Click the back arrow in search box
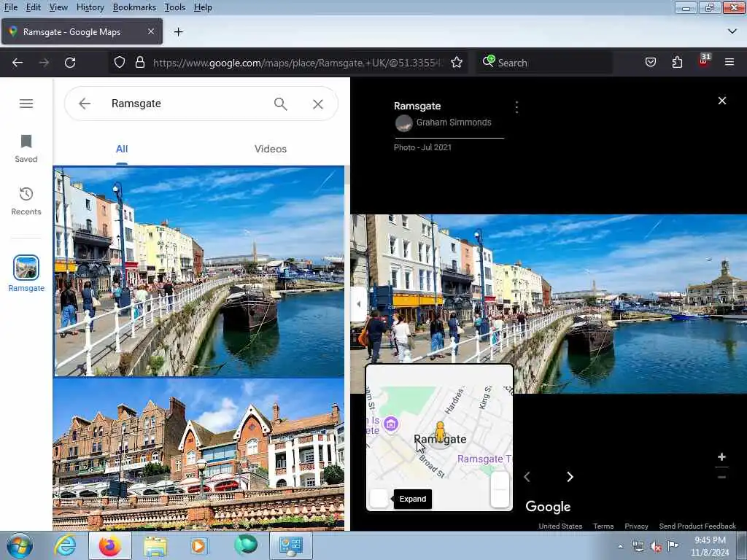 (x=85, y=104)
